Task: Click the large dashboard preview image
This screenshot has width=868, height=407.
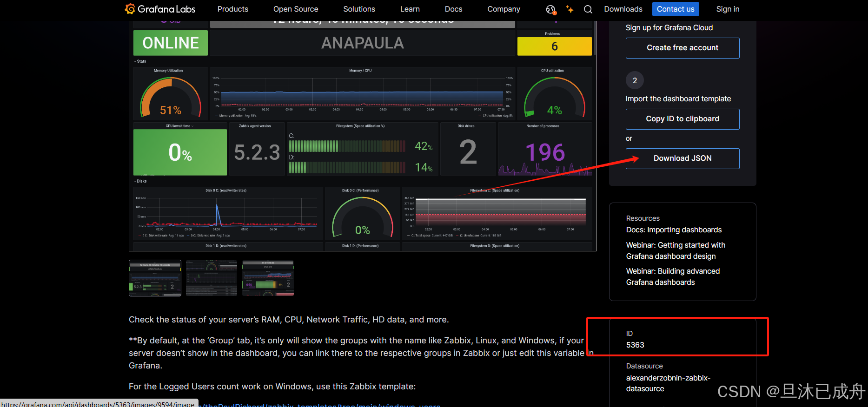Action: click(363, 136)
